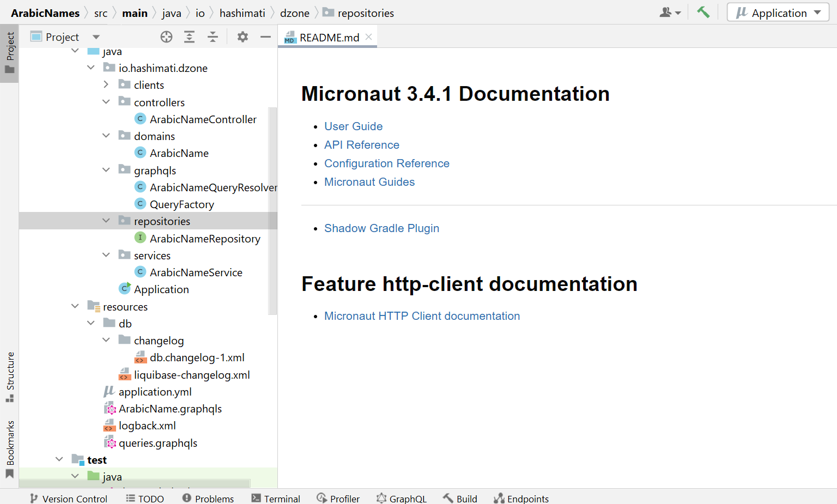Open the Profiler tool window
The width and height of the screenshot is (837, 504).
pyautogui.click(x=338, y=499)
